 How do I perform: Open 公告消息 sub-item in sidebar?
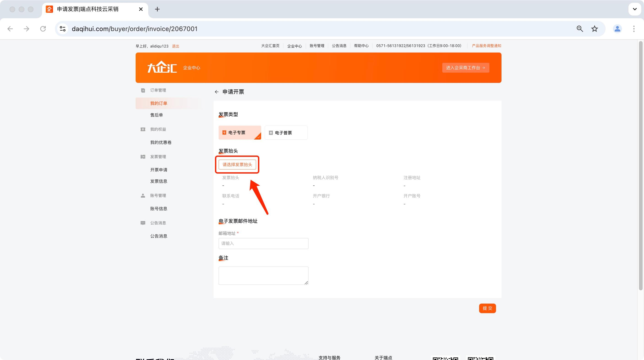pyautogui.click(x=158, y=236)
